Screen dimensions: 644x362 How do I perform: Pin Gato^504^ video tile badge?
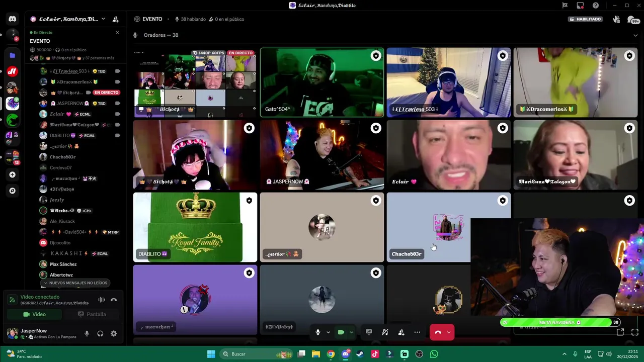pyautogui.click(x=376, y=56)
